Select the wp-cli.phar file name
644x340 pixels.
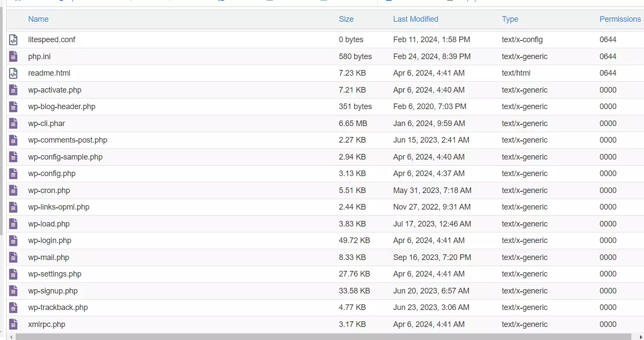tap(46, 123)
